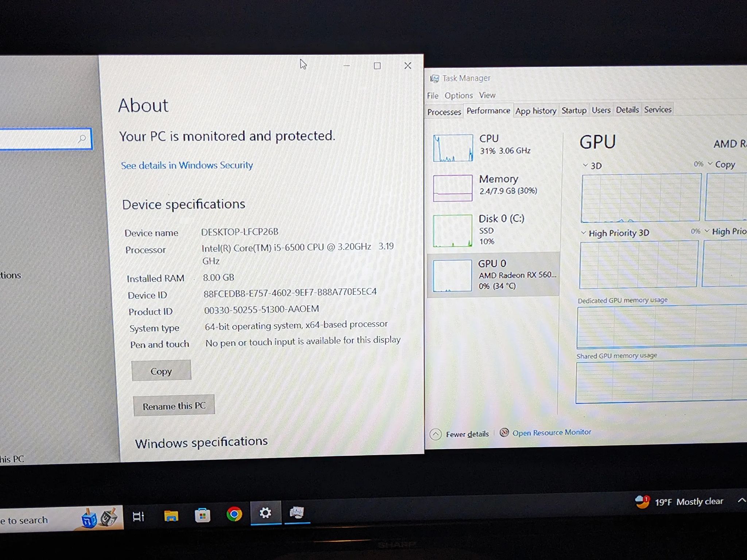Screen dimensions: 747x560
Task: Click the Open Resource Monitor icon
Action: point(504,432)
